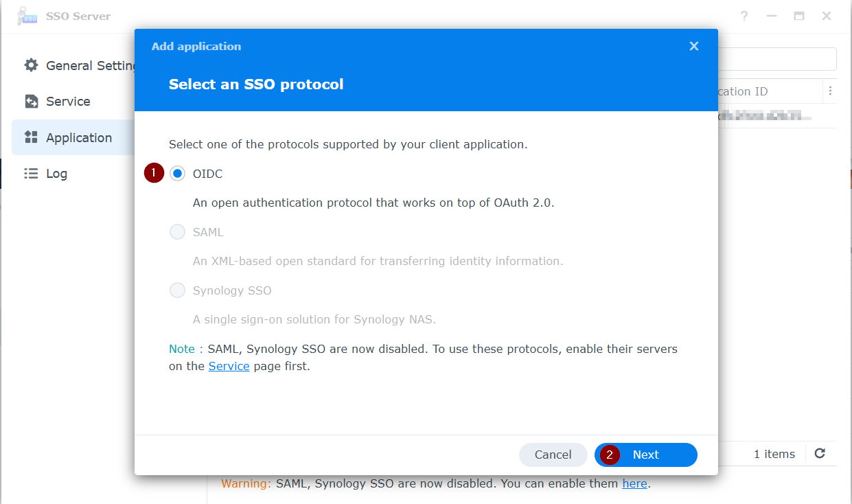Open General Settings in sidebar
Viewport: 852px width, 504px height.
click(75, 65)
